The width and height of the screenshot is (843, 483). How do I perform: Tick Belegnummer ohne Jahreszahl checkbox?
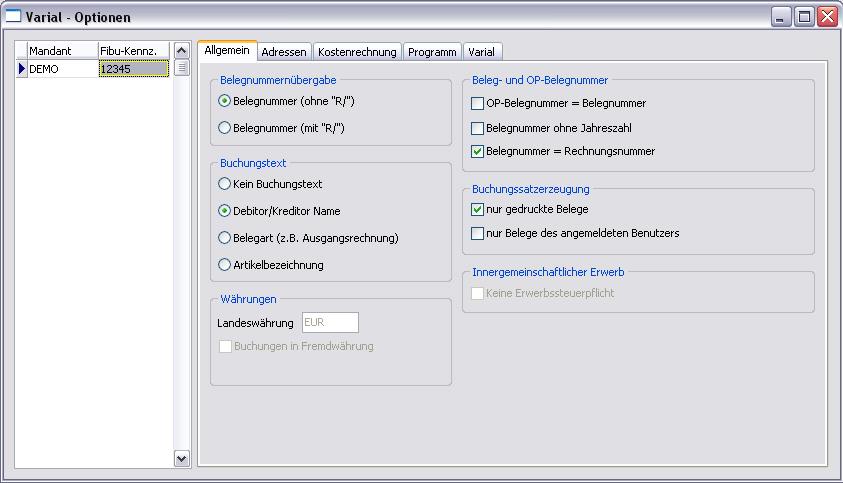477,128
